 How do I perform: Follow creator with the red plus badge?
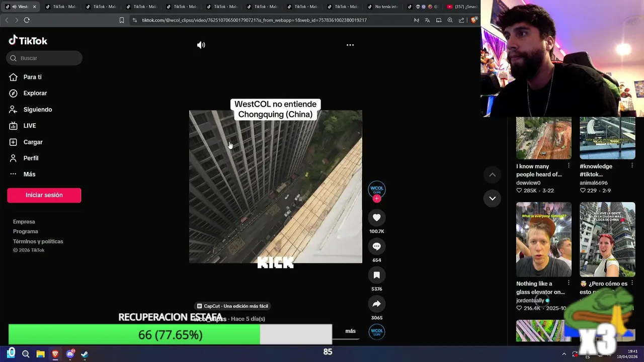(376, 198)
